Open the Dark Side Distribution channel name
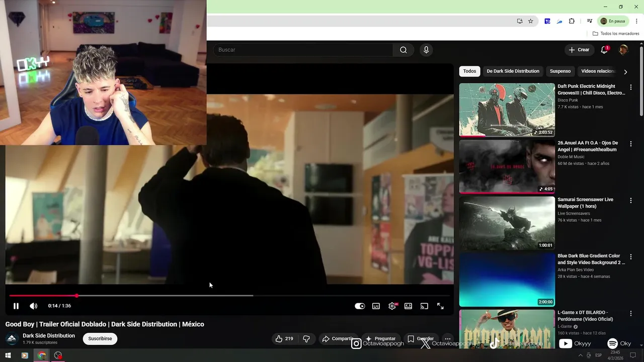644x362 pixels. [x=49, y=336]
